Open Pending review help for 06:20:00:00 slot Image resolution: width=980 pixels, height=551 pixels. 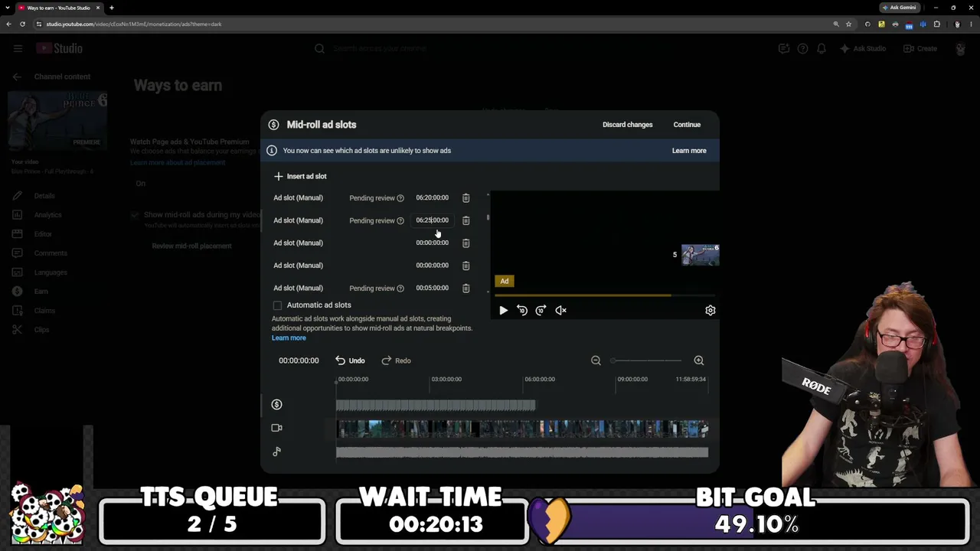click(x=400, y=198)
